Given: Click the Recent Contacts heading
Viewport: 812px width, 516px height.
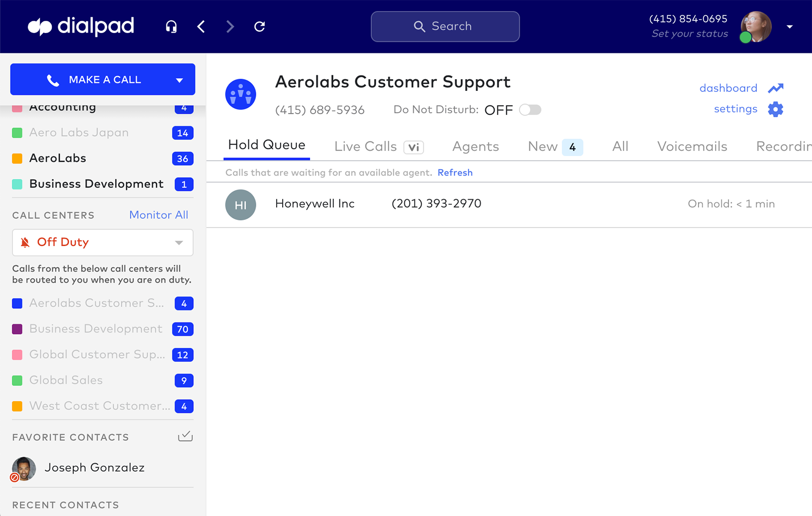Looking at the screenshot, I should pyautogui.click(x=65, y=505).
